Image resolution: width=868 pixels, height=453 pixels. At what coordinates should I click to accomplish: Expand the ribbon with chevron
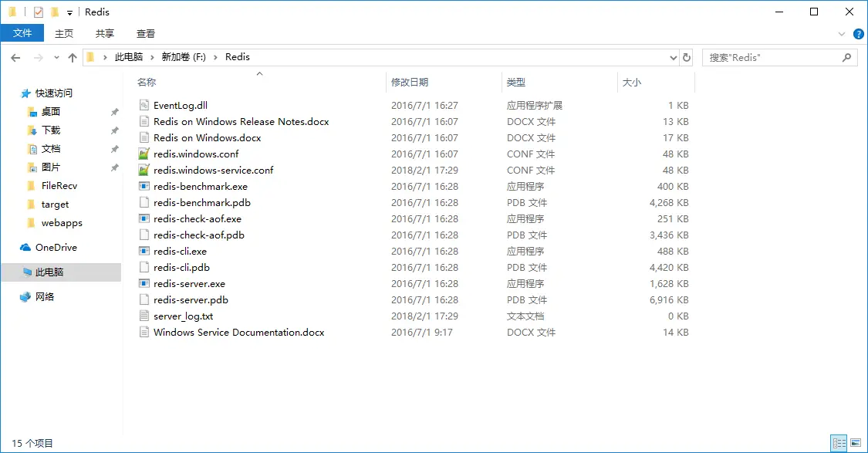[x=842, y=34]
